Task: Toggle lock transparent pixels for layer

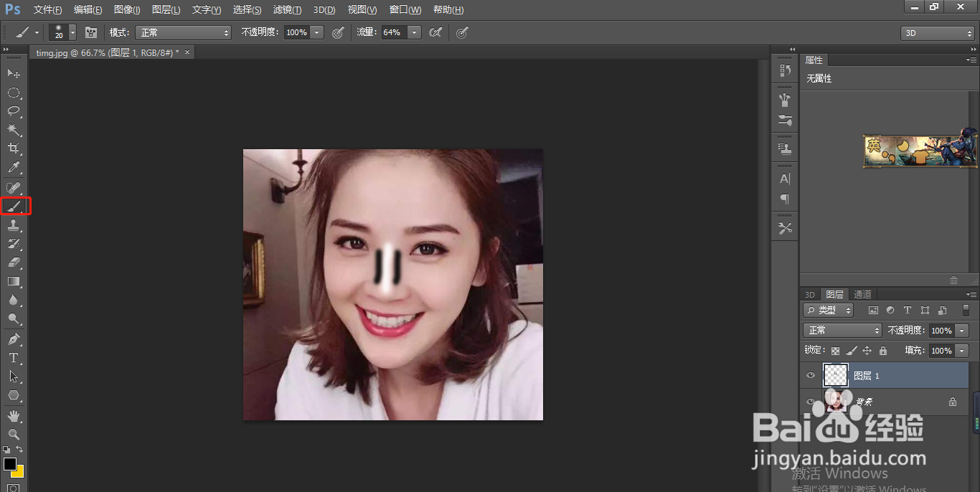Action: [x=835, y=351]
